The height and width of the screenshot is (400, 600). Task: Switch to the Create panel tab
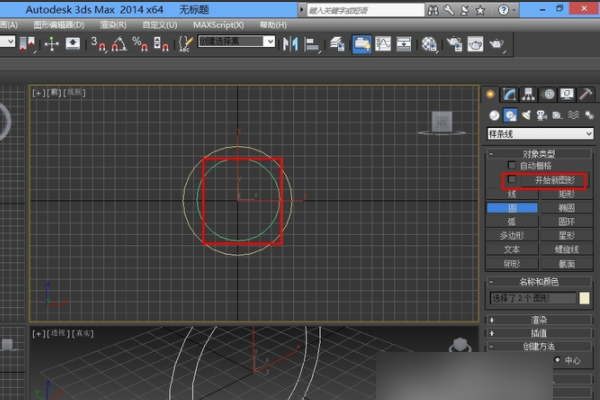[490, 94]
